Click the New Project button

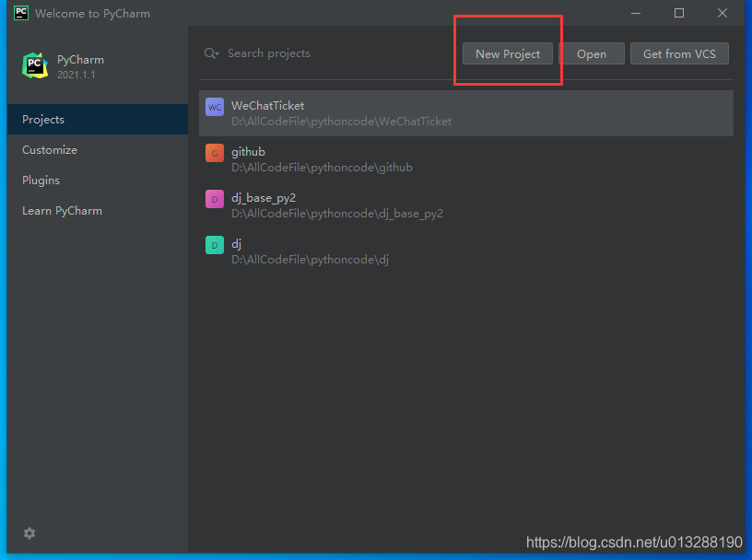[x=507, y=53]
